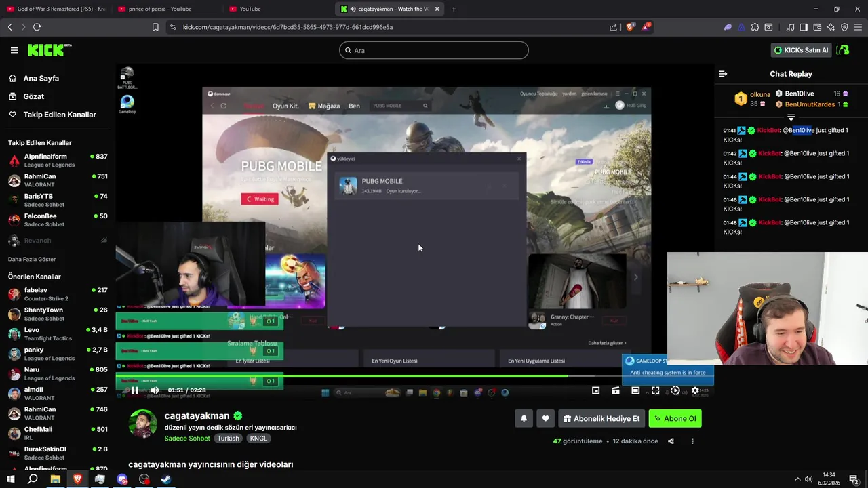Go to Gözat browse section
The height and width of the screenshot is (488, 868).
pos(33,96)
